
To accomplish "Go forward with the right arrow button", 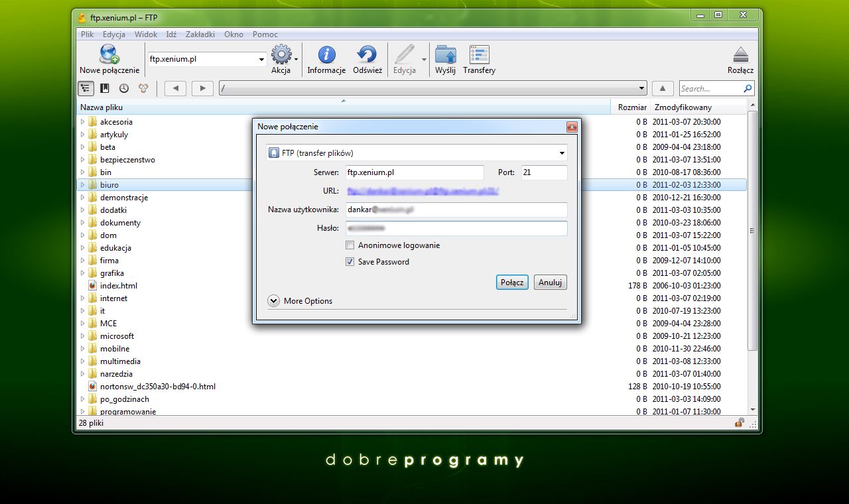I will pos(202,88).
